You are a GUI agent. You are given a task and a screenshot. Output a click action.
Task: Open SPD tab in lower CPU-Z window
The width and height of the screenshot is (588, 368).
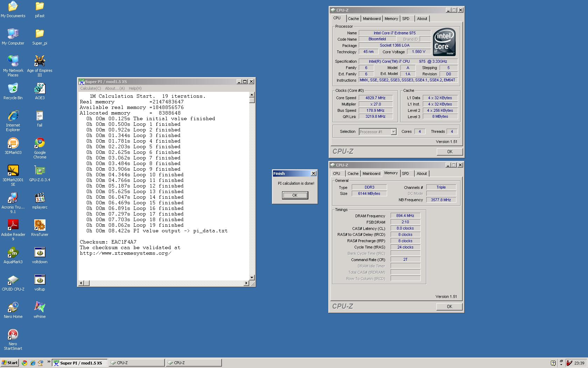[405, 173]
